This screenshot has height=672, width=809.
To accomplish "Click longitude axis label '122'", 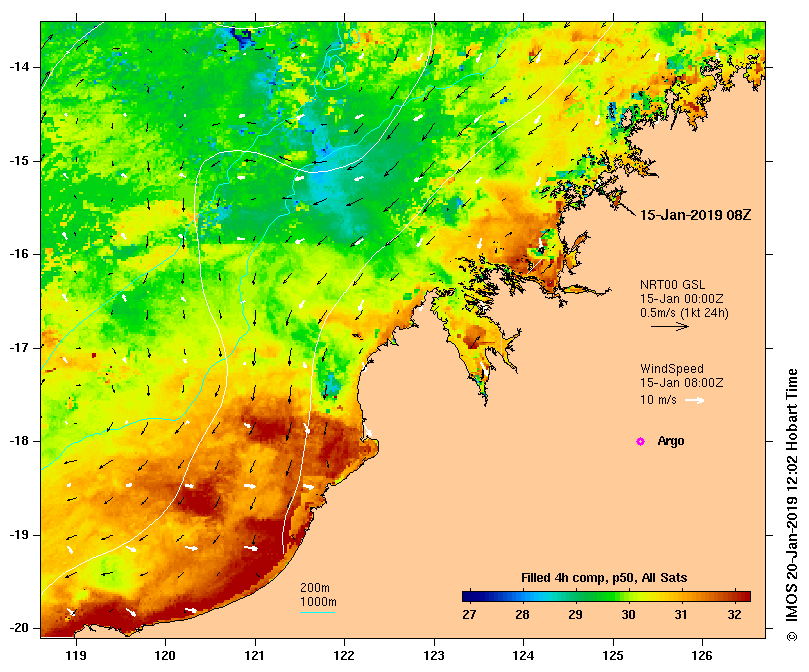I will (345, 656).
